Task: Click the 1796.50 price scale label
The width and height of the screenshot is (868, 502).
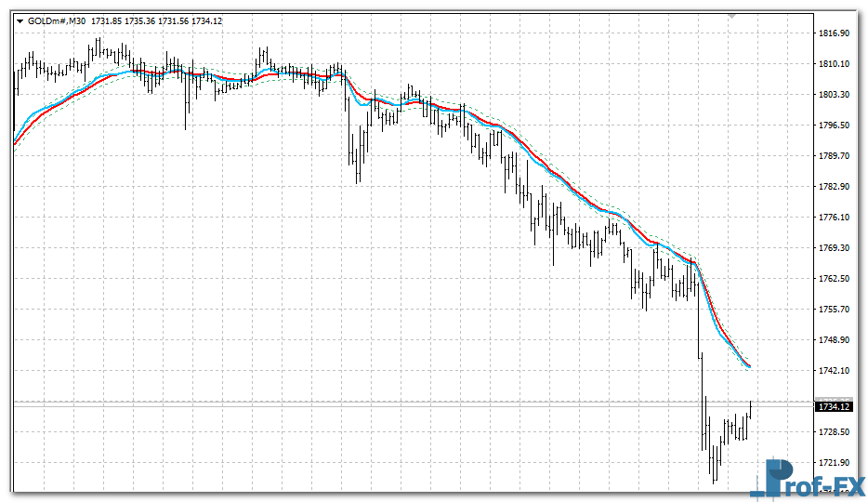Action: (x=834, y=125)
